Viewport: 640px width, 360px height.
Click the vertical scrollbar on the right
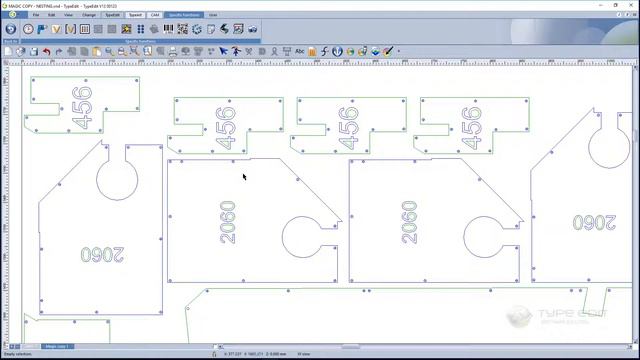pyautogui.click(x=636, y=204)
